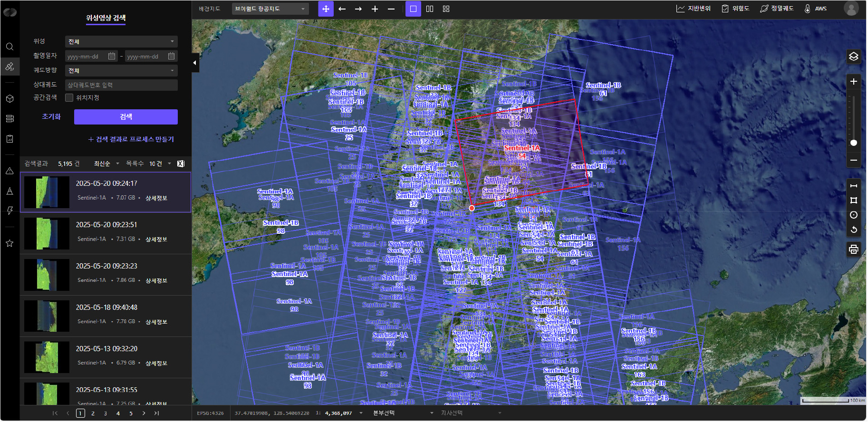The width and height of the screenshot is (868, 422).
Task: Open 상세정보 for the 2025-05-18 09:40:48 result
Action: tap(156, 322)
